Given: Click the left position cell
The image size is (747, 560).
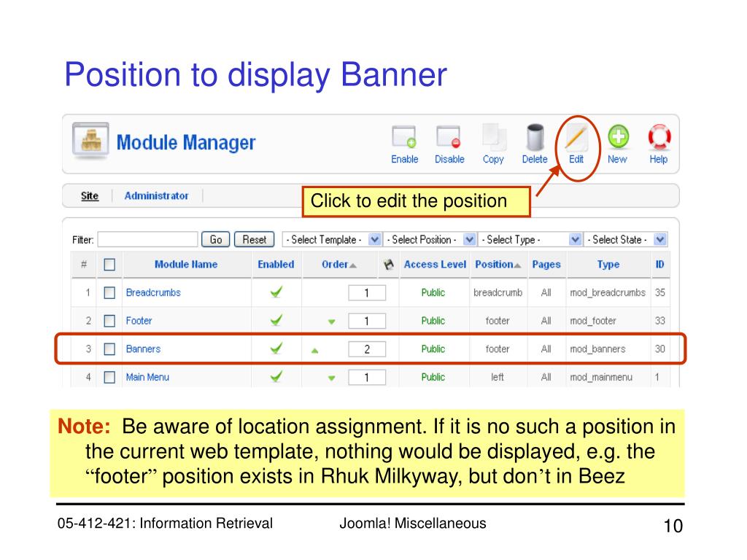Looking at the screenshot, I should [x=498, y=377].
